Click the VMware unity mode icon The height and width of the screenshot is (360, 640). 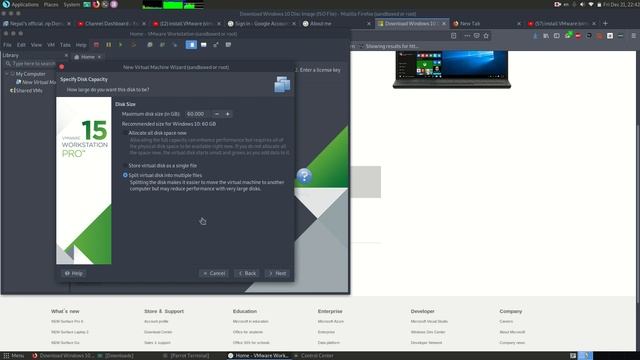click(228, 45)
